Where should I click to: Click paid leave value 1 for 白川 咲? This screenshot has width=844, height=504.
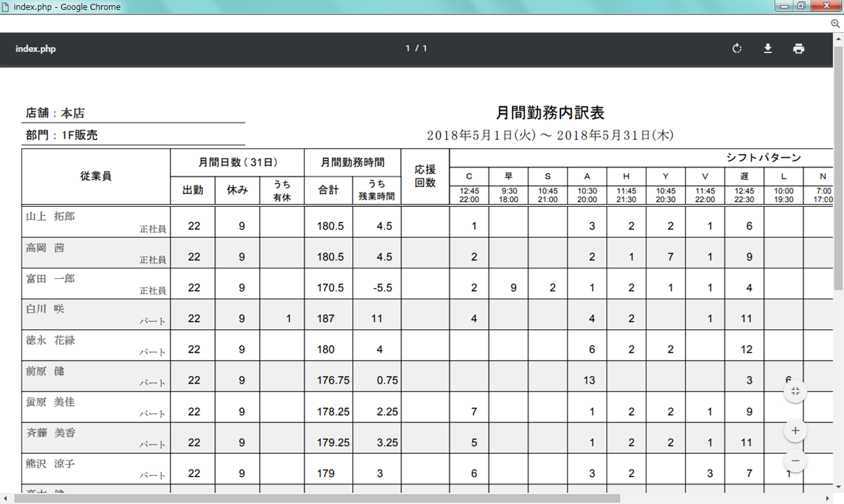[288, 319]
